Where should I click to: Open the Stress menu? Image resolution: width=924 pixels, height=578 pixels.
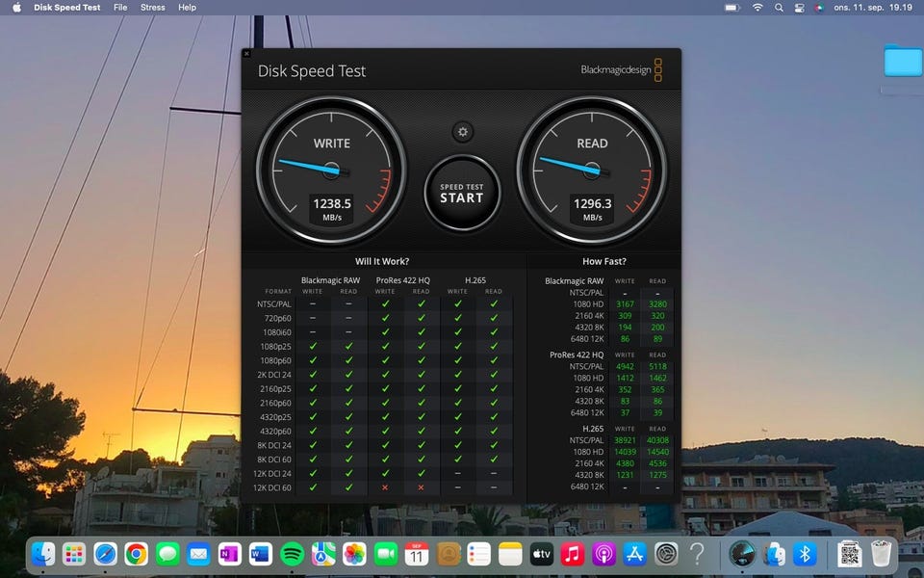click(x=152, y=7)
